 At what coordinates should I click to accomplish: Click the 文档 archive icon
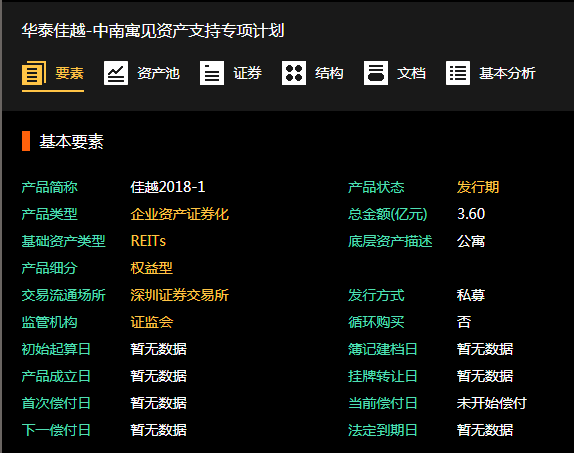(x=376, y=73)
